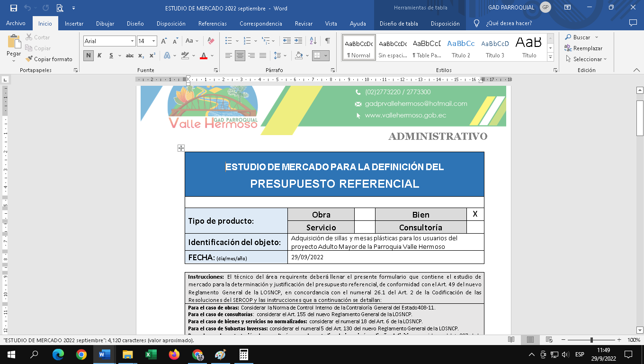Screen dimensions: 644x364
Task: Click the Clear All Formatting icon
Action: click(x=211, y=41)
